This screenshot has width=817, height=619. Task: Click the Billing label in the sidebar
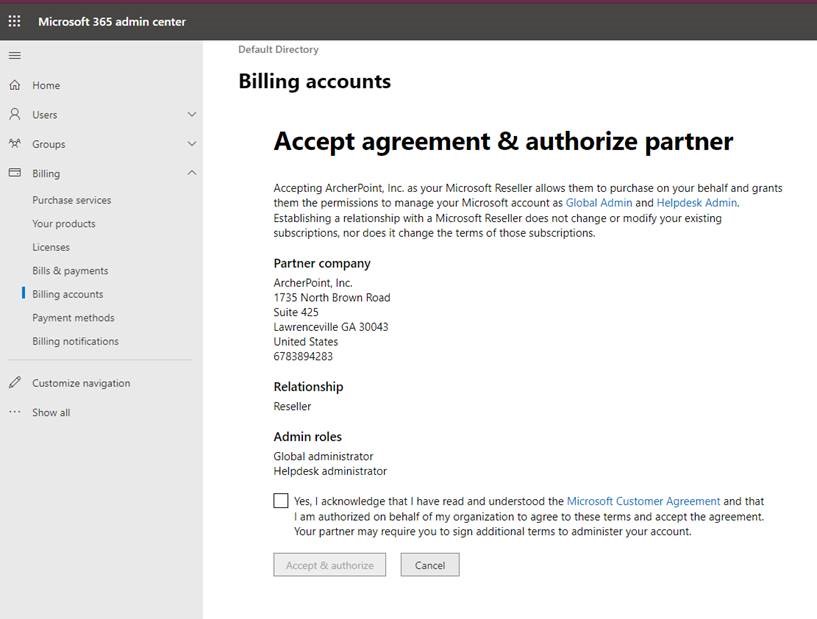click(46, 174)
